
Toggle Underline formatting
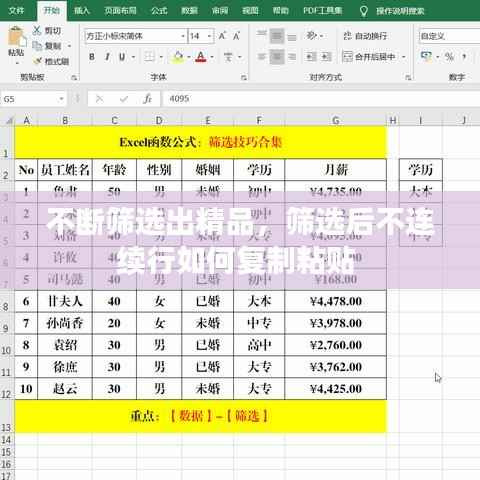pyautogui.click(x=122, y=57)
